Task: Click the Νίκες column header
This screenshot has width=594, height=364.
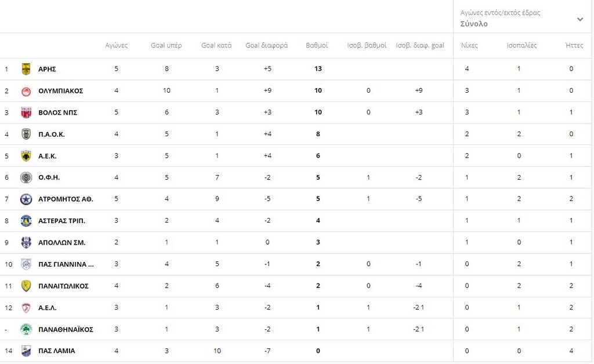Action: [x=469, y=46]
